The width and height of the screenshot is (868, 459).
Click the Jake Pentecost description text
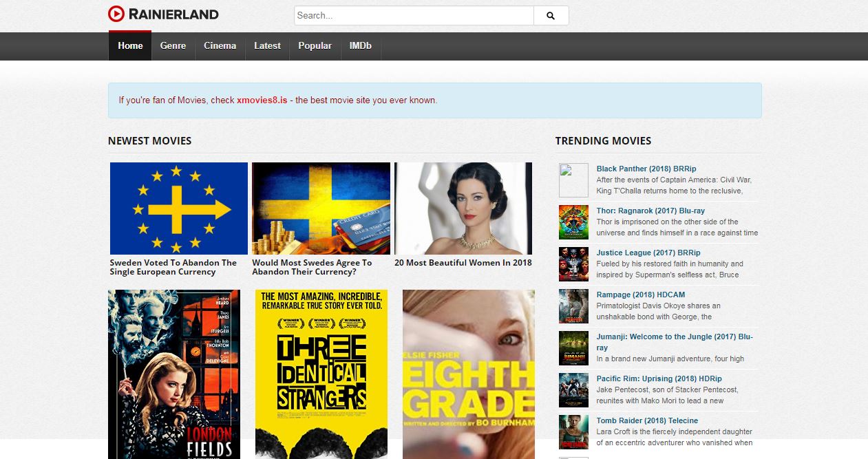pos(668,395)
